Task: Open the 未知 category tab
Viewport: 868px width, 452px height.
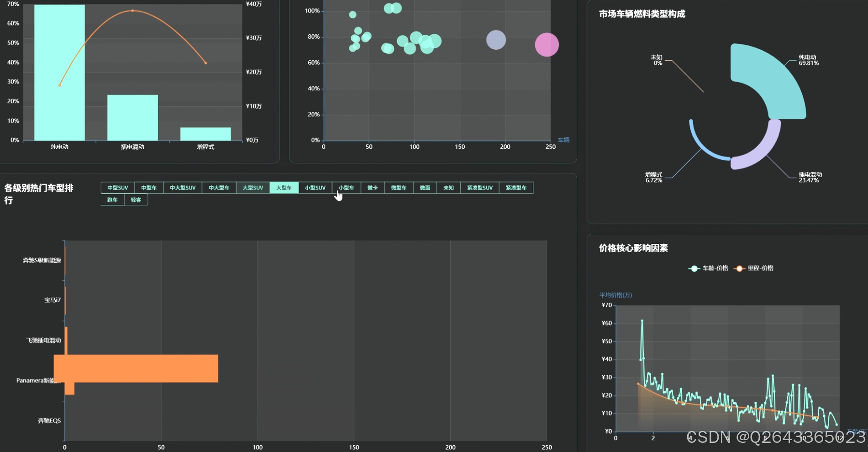Action: coord(449,188)
